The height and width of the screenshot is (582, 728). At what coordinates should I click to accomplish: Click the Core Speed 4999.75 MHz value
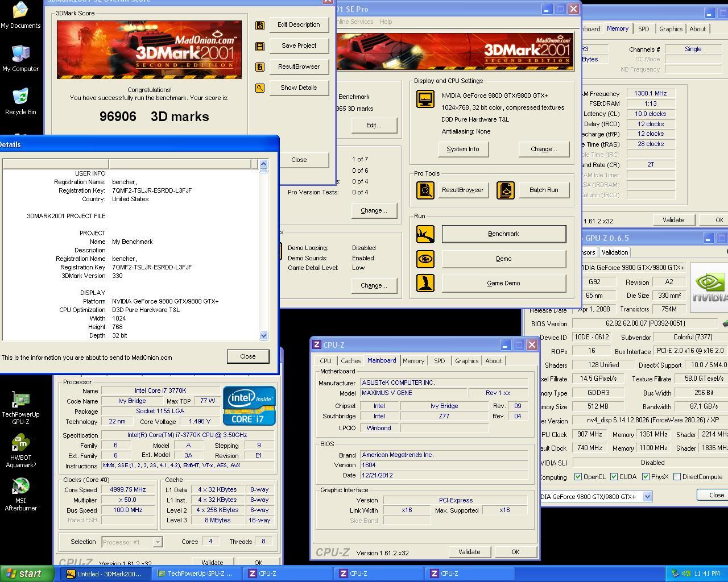(129, 489)
